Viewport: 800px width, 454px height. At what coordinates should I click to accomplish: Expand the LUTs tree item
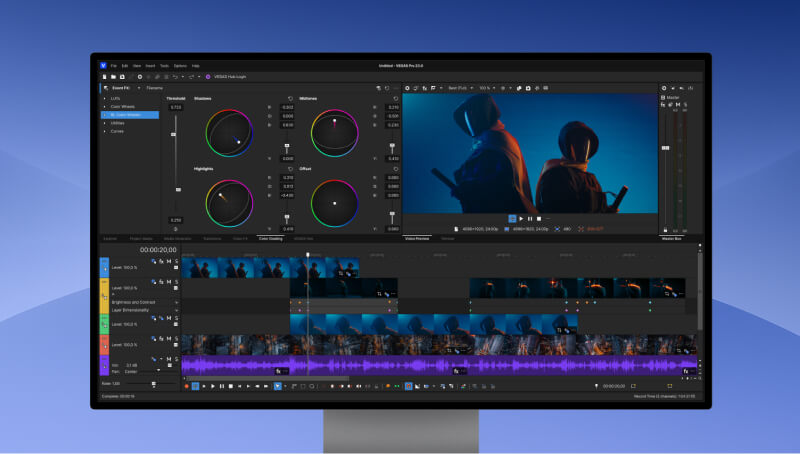click(105, 98)
